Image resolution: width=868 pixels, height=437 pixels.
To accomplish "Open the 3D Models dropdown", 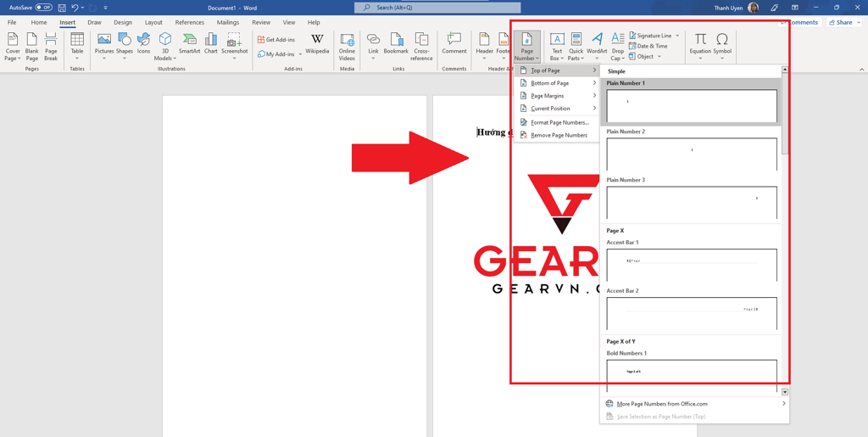I will (x=165, y=47).
